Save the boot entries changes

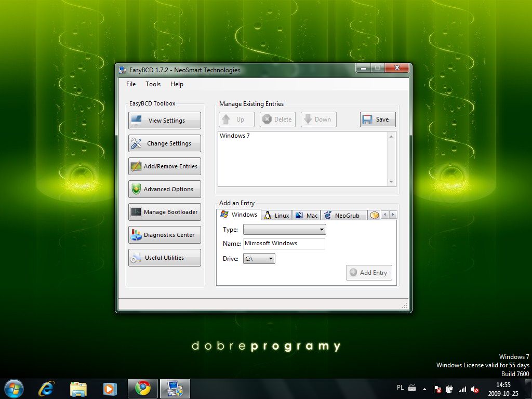click(378, 119)
